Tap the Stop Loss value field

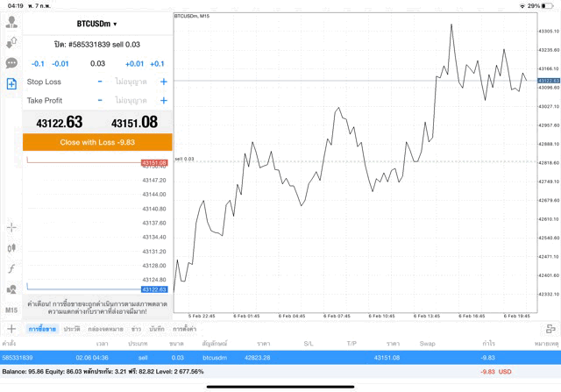(x=131, y=82)
